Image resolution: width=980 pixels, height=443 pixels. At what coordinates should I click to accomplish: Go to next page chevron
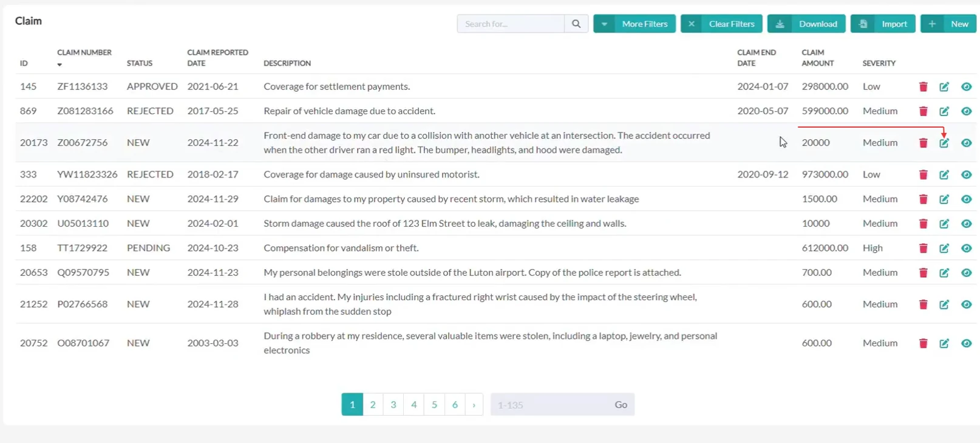(474, 405)
